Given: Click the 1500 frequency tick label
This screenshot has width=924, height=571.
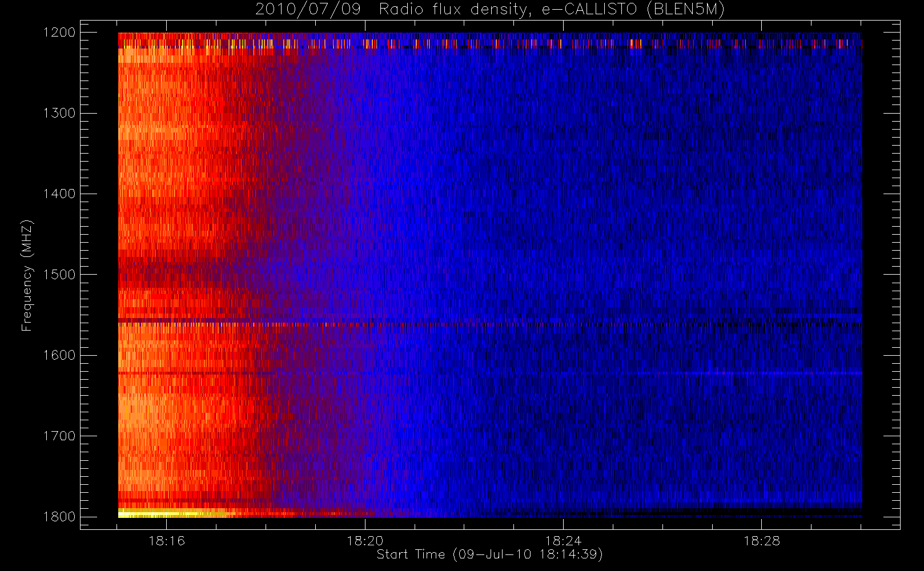Looking at the screenshot, I should coord(59,275).
